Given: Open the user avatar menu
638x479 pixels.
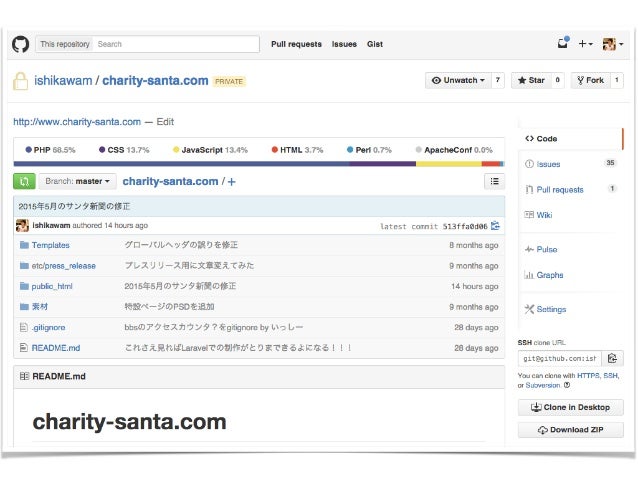Looking at the screenshot, I should 613,44.
